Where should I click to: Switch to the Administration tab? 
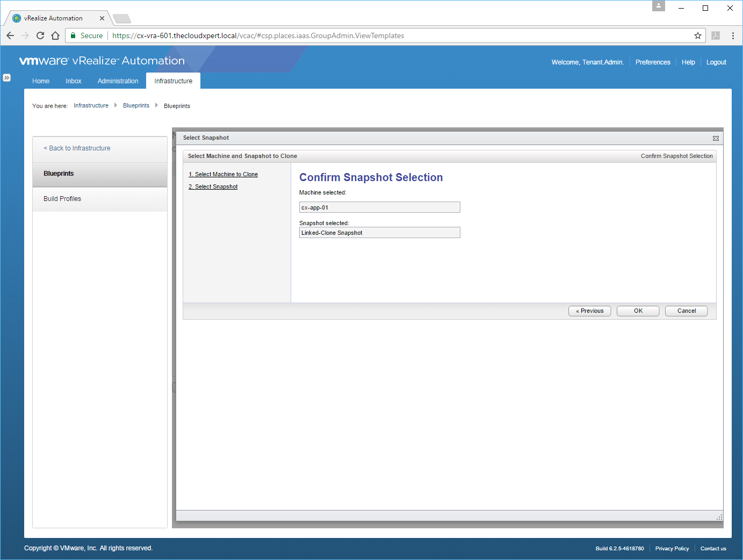click(118, 81)
